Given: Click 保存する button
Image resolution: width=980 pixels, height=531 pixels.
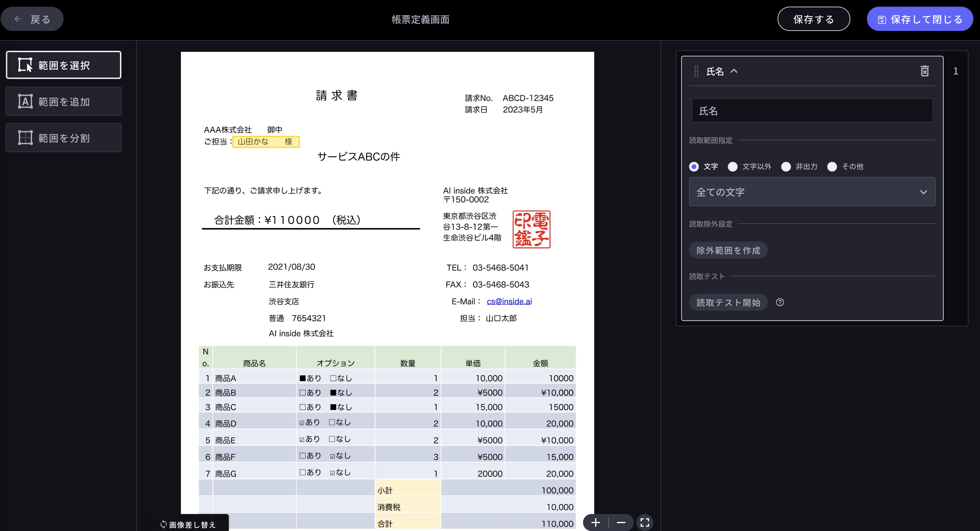Looking at the screenshot, I should (x=813, y=19).
